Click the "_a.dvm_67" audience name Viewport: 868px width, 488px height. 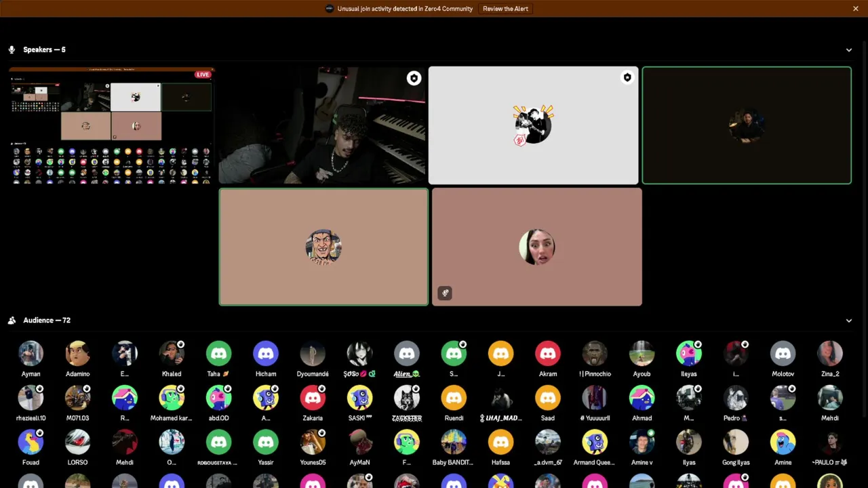point(548,463)
